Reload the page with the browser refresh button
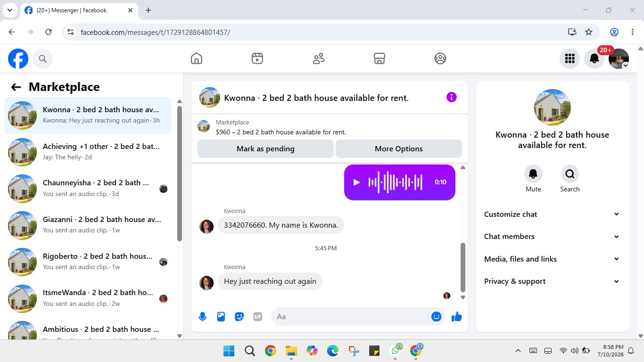This screenshot has height=362, width=644. pyautogui.click(x=48, y=32)
